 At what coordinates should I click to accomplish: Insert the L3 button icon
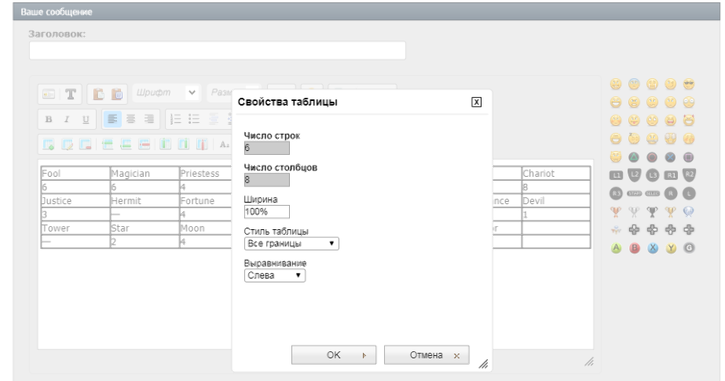pyautogui.click(x=652, y=175)
